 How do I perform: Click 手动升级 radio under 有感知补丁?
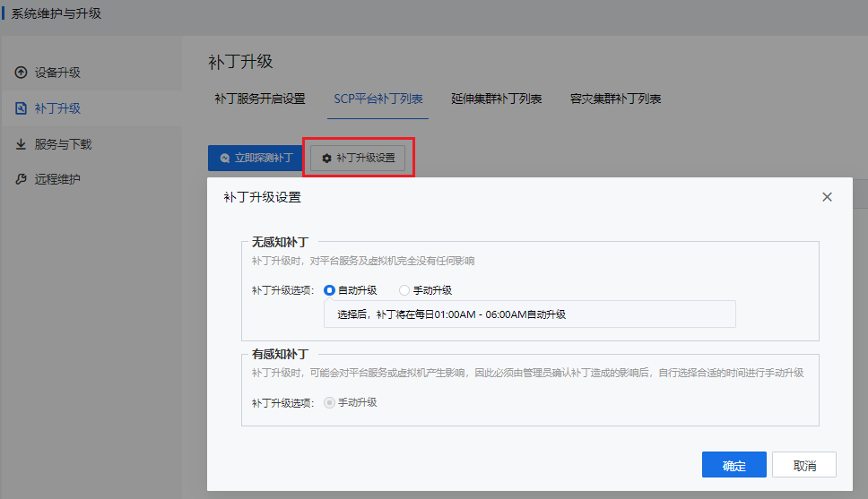(329, 402)
